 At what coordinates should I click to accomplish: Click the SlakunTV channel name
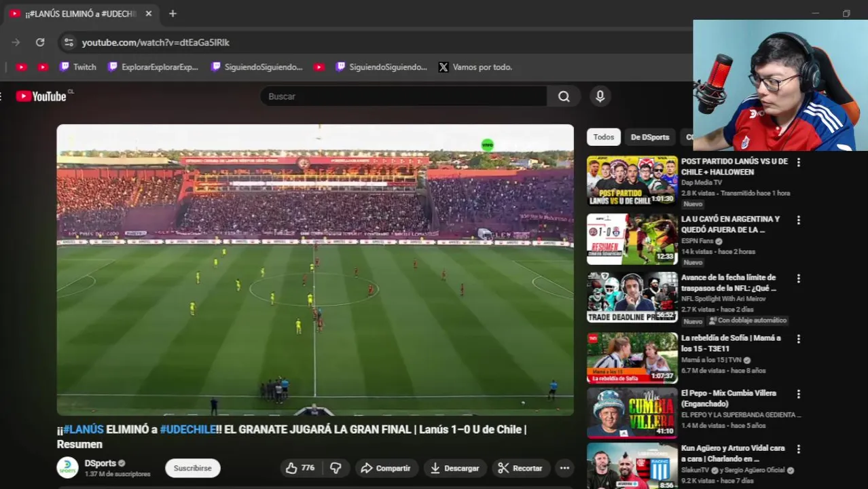pos(696,470)
